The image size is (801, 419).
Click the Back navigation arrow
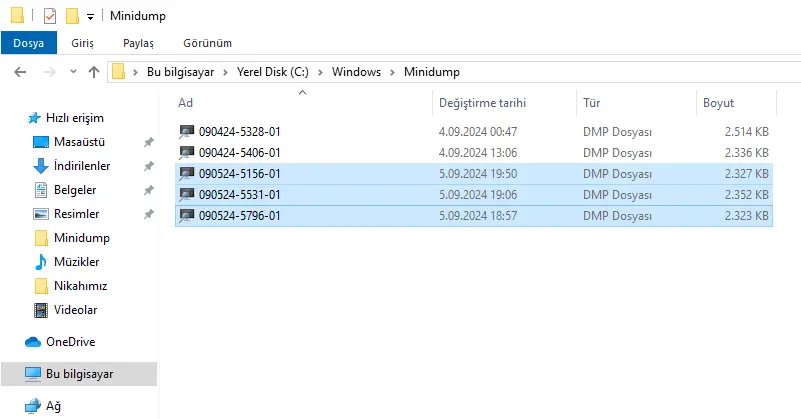pos(20,72)
